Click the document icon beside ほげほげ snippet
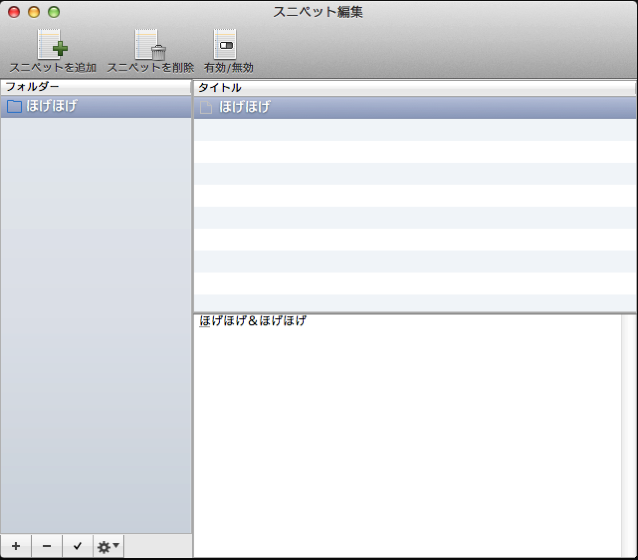Viewport: 638px width, 560px height. [206, 107]
